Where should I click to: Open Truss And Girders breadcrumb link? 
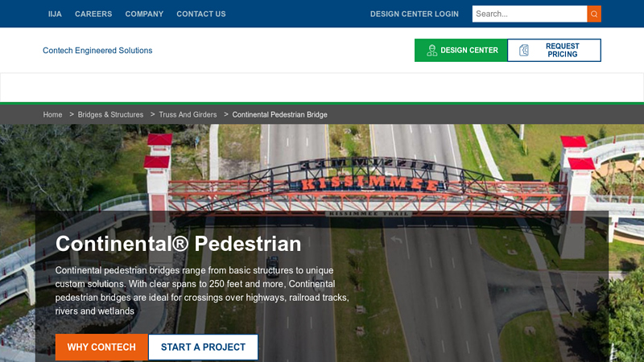[x=188, y=114]
